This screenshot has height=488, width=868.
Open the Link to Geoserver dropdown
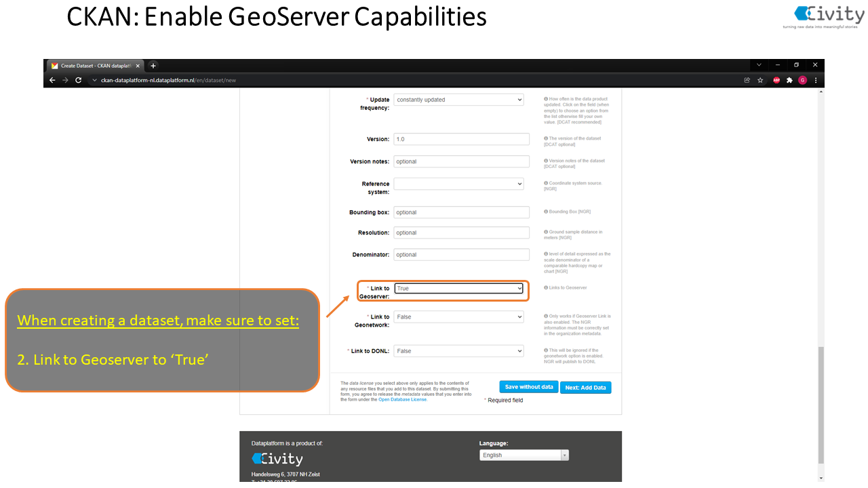[x=459, y=289]
